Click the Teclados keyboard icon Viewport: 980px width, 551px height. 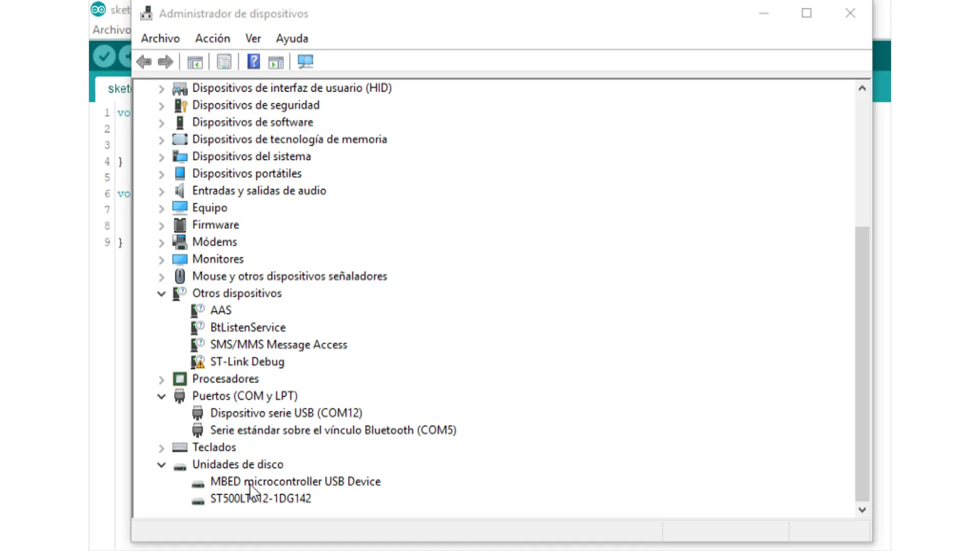[x=180, y=447]
